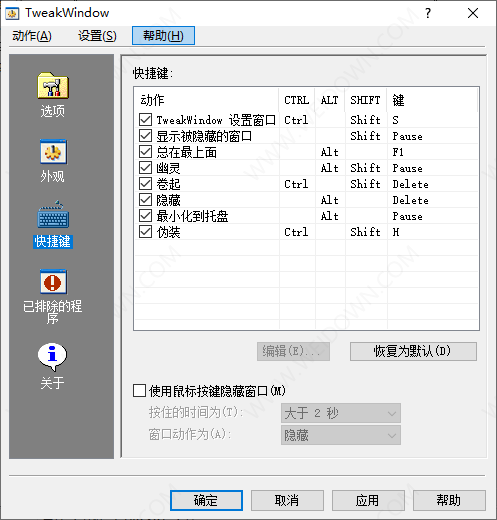Click the S key cell in first row
Screen dimensions: 497x520
pyautogui.click(x=395, y=120)
